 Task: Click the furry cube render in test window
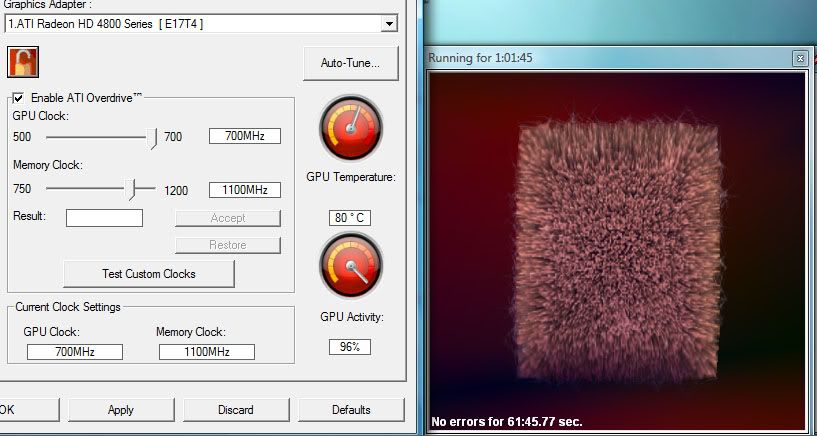(618, 252)
